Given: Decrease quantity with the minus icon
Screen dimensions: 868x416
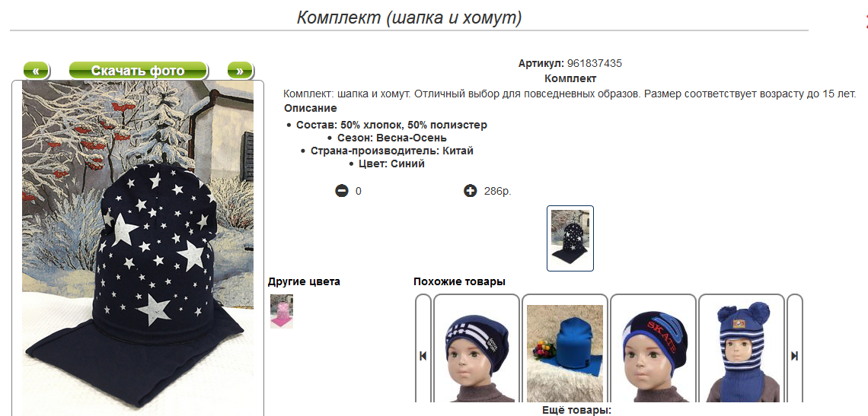Looking at the screenshot, I should pyautogui.click(x=342, y=191).
